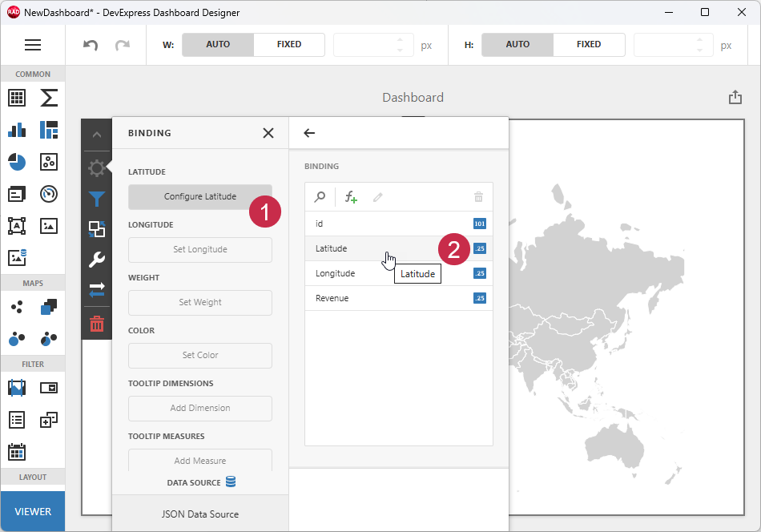Click the wrench Options icon in the dark toolbar

[97, 260]
